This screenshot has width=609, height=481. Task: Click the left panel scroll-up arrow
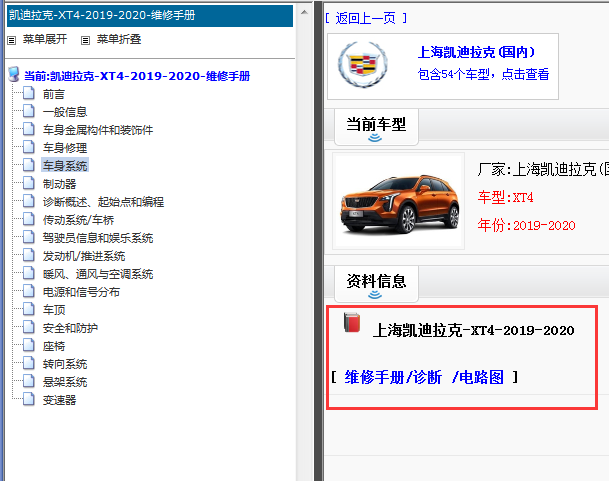click(x=304, y=12)
